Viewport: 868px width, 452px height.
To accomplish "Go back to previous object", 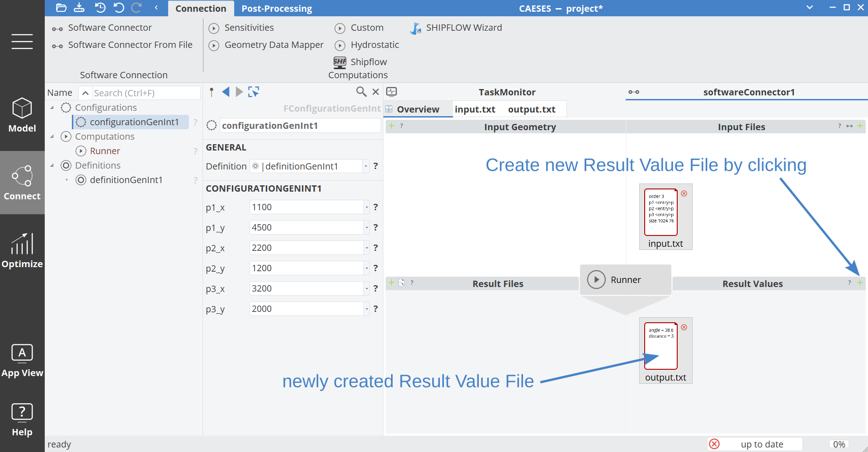I will [226, 92].
